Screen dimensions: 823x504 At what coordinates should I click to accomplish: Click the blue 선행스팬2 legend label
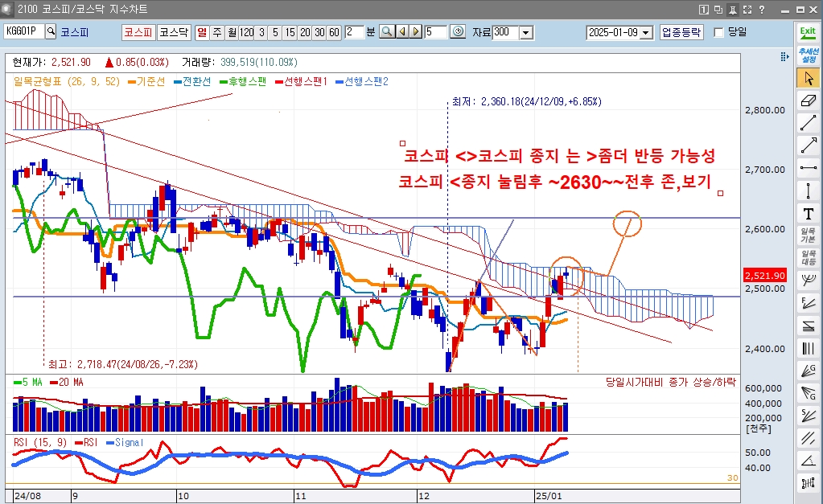click(x=362, y=81)
